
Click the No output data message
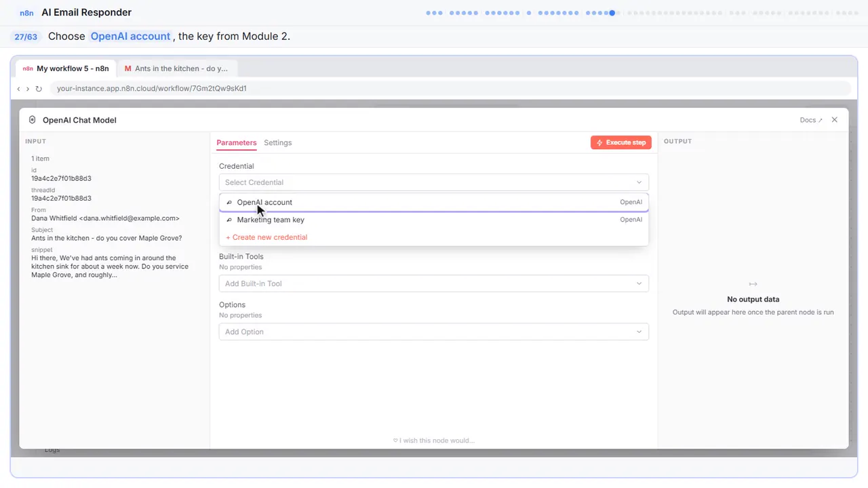(x=753, y=300)
